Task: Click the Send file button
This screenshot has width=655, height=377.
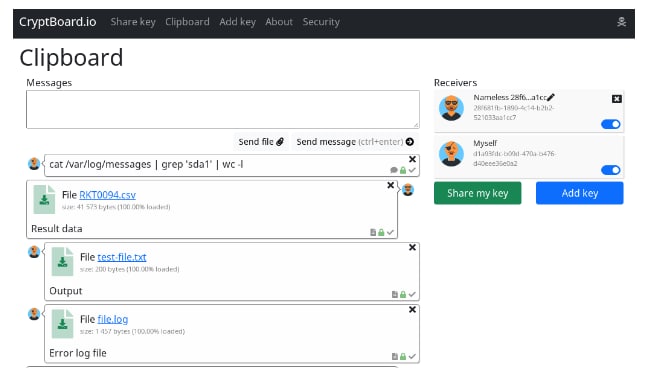Action: pos(261,142)
